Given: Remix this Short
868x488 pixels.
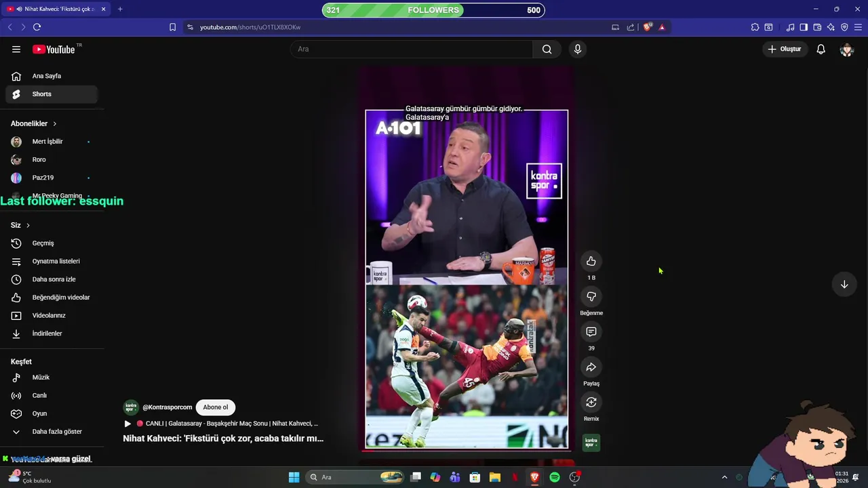Looking at the screenshot, I should pos(591,403).
